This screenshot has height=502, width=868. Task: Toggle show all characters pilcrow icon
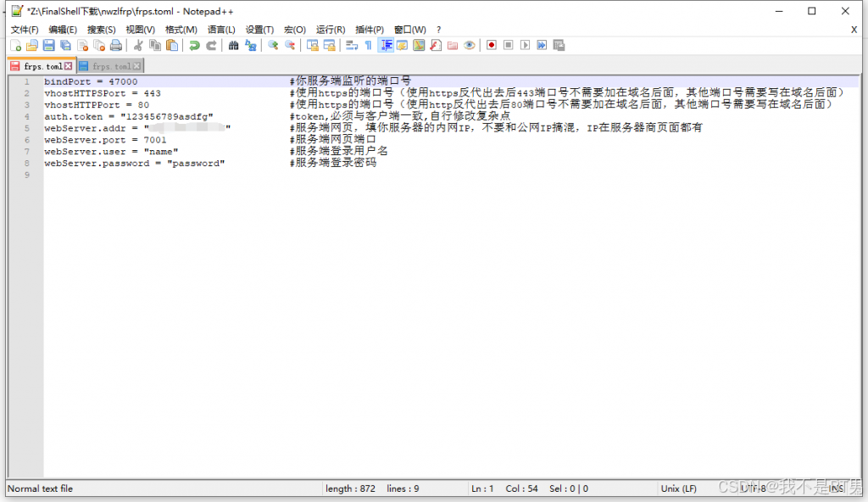pos(368,46)
